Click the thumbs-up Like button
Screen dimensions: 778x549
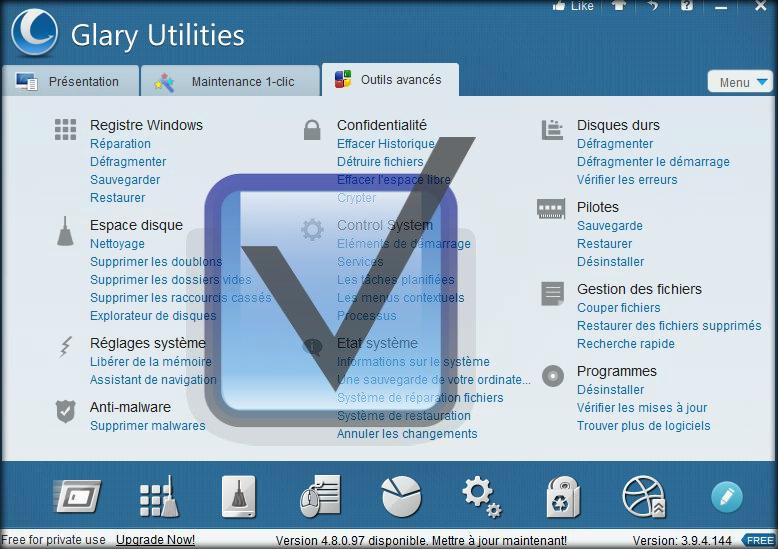[x=574, y=6]
